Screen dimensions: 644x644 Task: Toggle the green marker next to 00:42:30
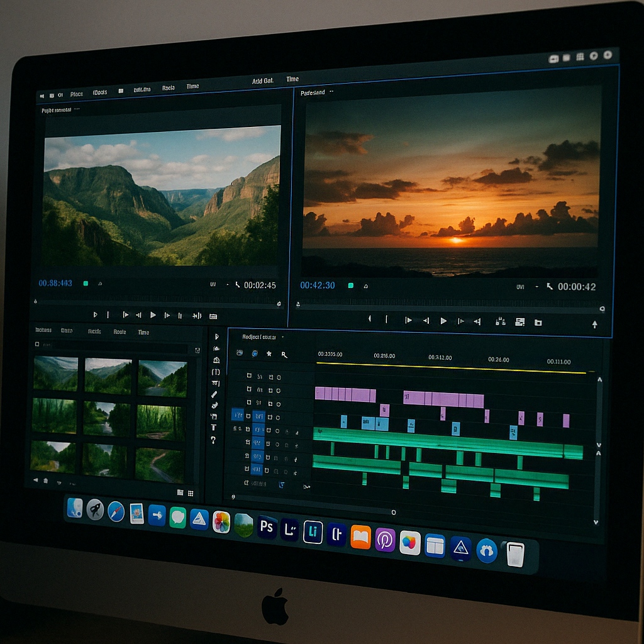click(x=351, y=286)
